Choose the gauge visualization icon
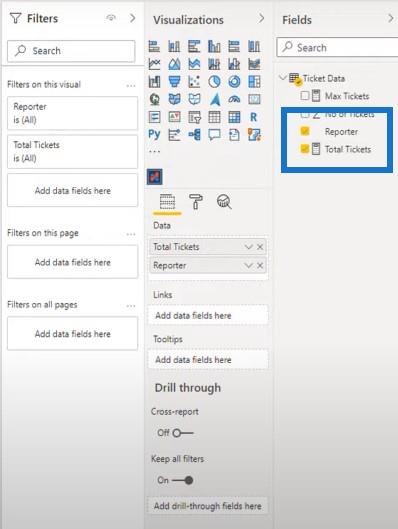 234,99
